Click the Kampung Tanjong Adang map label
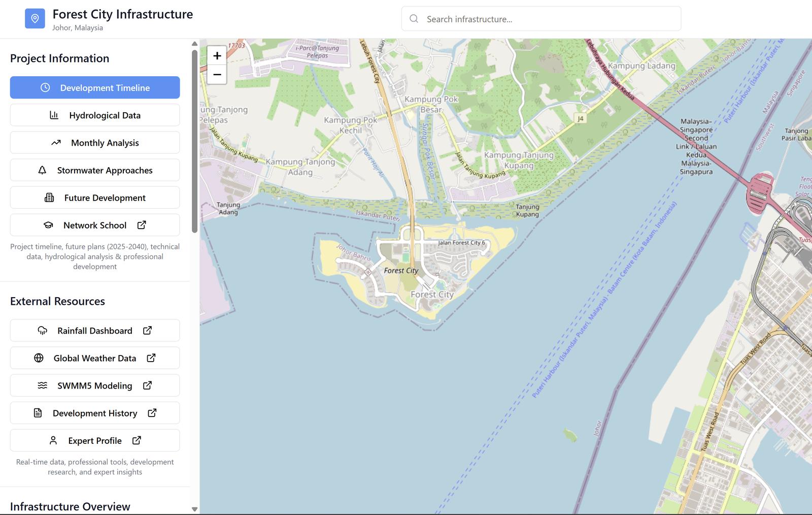The image size is (812, 515). (300, 167)
